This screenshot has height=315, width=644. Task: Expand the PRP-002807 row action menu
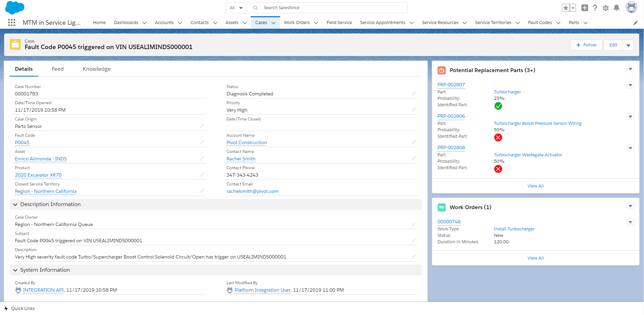pos(630,85)
